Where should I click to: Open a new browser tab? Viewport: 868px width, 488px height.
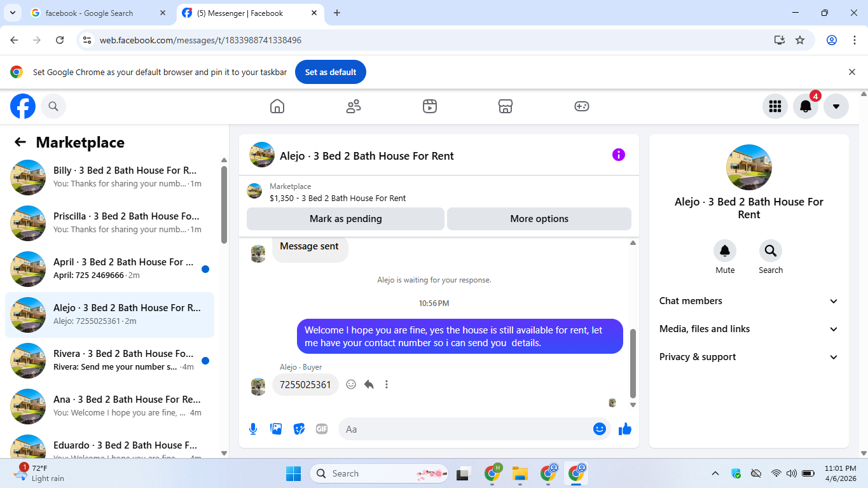[x=337, y=13]
